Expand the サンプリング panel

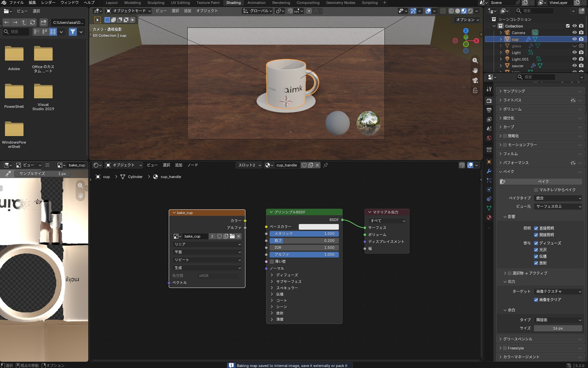tap(540, 91)
